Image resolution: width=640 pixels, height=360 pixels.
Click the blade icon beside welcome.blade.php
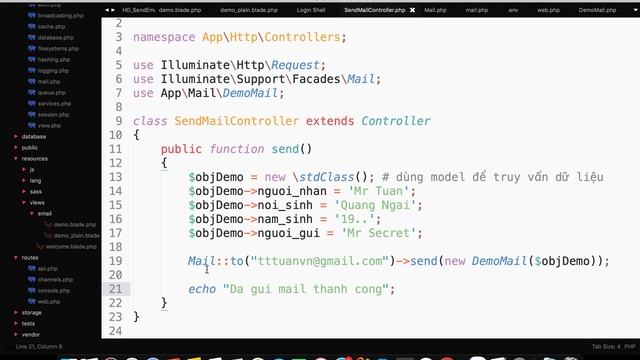point(40,247)
